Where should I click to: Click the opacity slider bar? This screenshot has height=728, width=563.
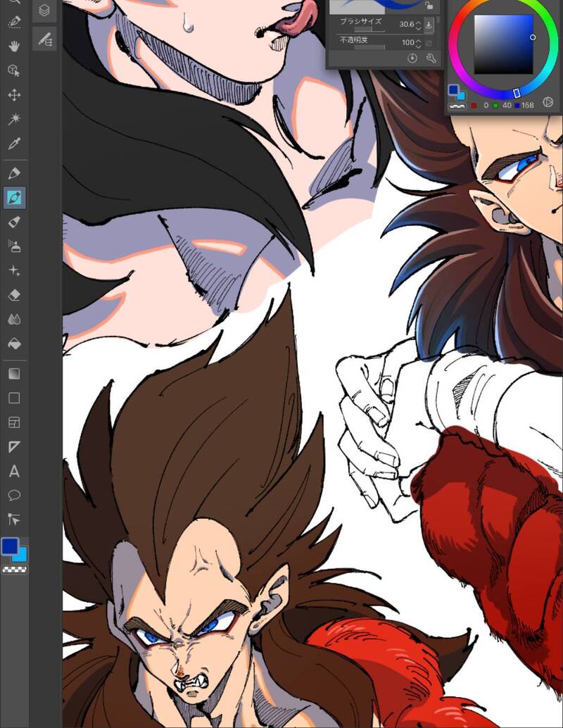point(369,47)
